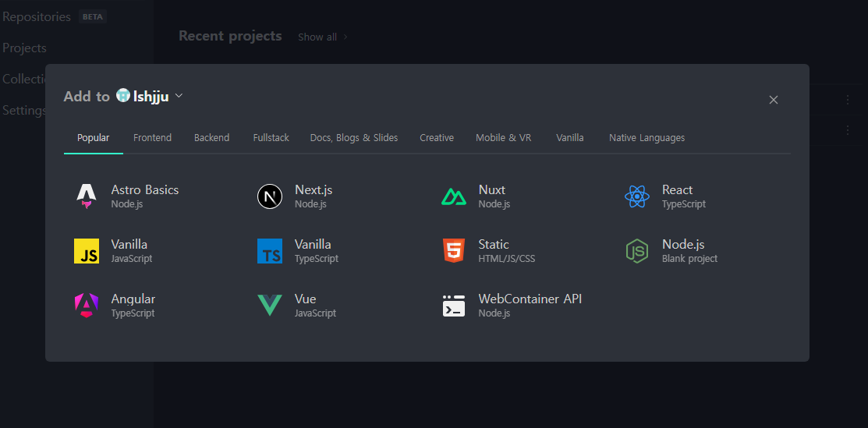The height and width of the screenshot is (428, 868).
Task: Click the Recent projects heading
Action: [230, 36]
